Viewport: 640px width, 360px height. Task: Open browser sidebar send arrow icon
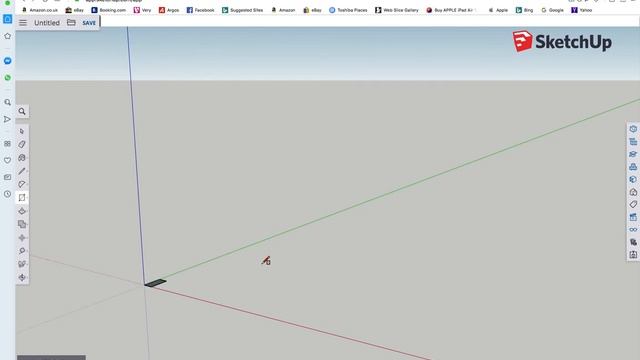[x=7, y=119]
